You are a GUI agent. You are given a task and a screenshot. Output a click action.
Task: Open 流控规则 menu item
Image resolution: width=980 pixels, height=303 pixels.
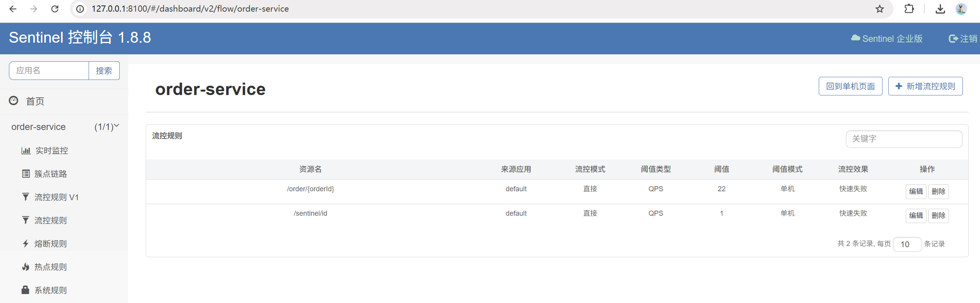pyautogui.click(x=51, y=221)
